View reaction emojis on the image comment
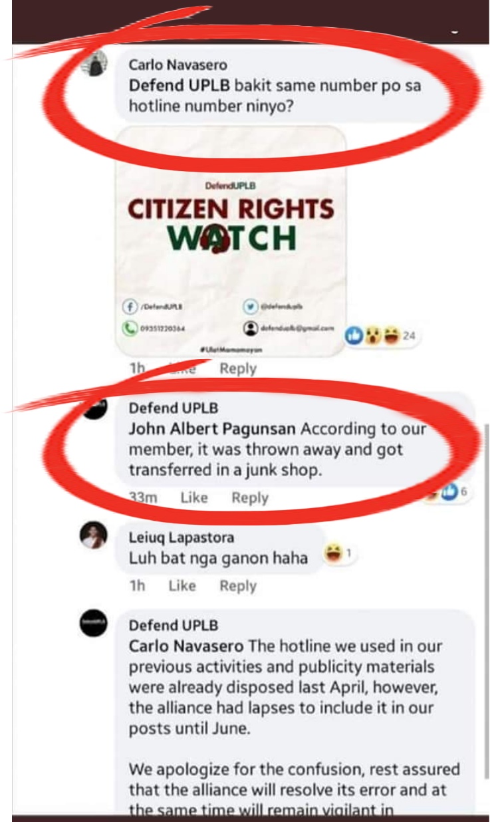Screen dimensions: 504x822 (380, 337)
